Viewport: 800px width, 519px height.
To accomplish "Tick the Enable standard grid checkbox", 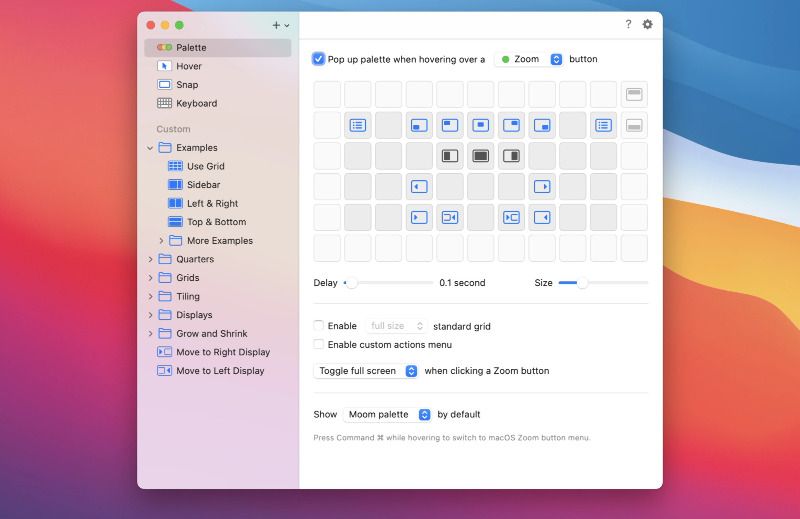I will coord(319,326).
